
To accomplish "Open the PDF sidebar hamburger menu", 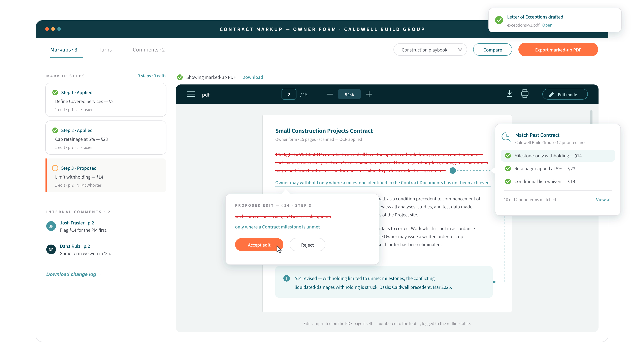I will (191, 94).
